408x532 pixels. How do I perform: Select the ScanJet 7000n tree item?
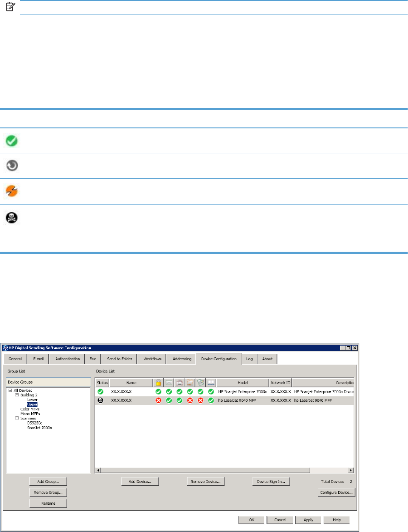[x=40, y=428]
